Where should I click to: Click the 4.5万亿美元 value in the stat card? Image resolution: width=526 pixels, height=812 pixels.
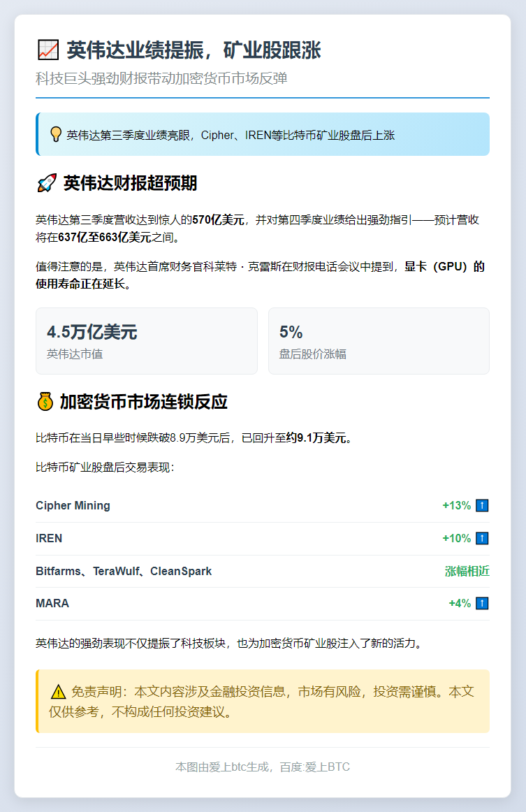coord(92,332)
